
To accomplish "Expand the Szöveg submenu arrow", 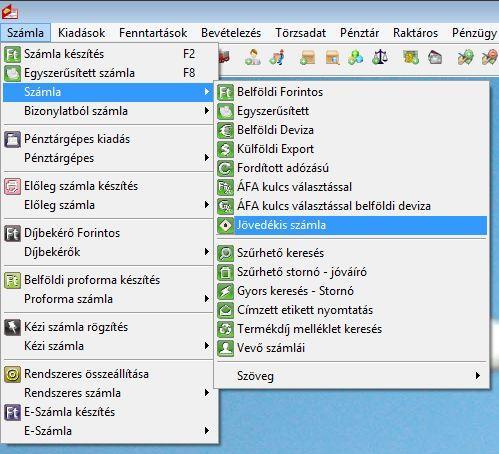I will pyautogui.click(x=478, y=376).
